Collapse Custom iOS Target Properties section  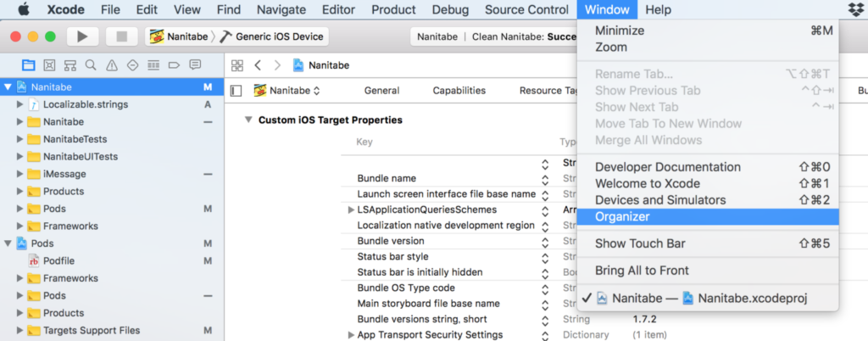[x=248, y=120]
